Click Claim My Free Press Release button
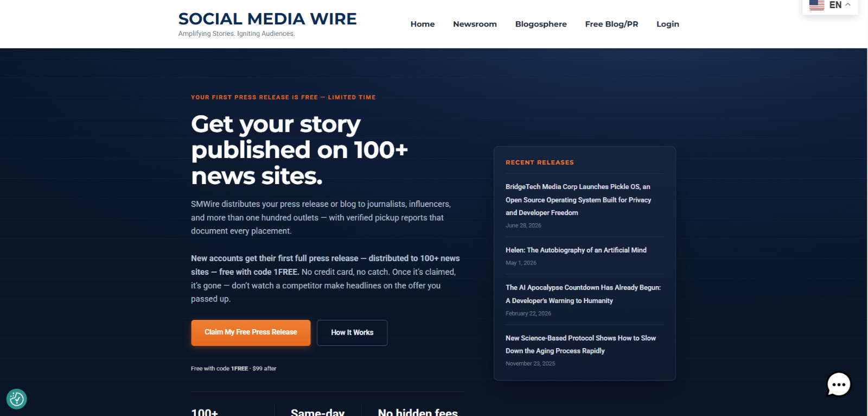The image size is (868, 416). coord(251,332)
